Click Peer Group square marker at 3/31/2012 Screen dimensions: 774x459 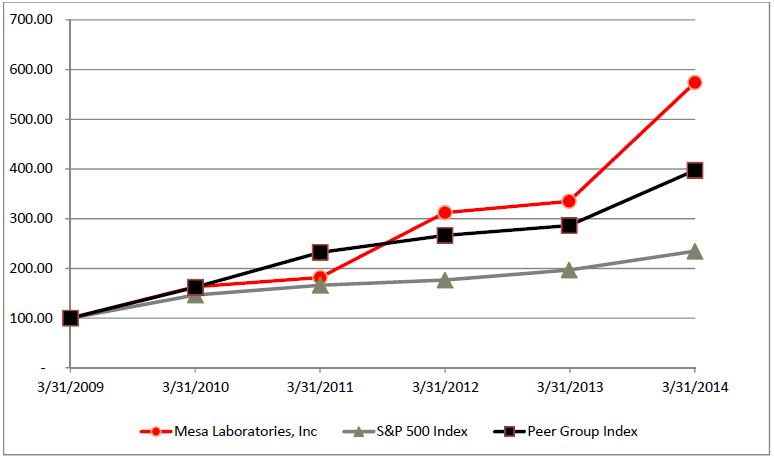coord(445,235)
